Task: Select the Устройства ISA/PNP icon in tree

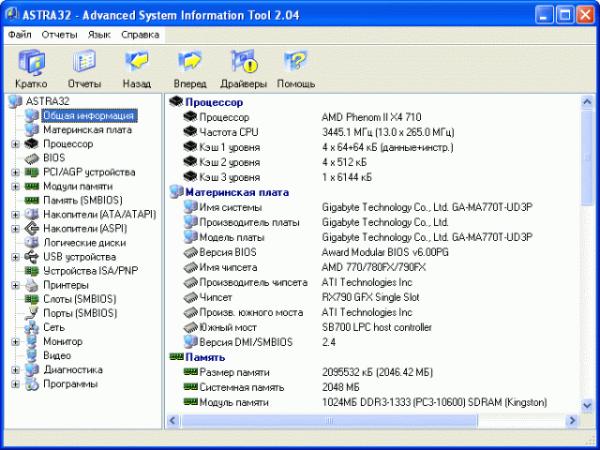Action: (32, 271)
